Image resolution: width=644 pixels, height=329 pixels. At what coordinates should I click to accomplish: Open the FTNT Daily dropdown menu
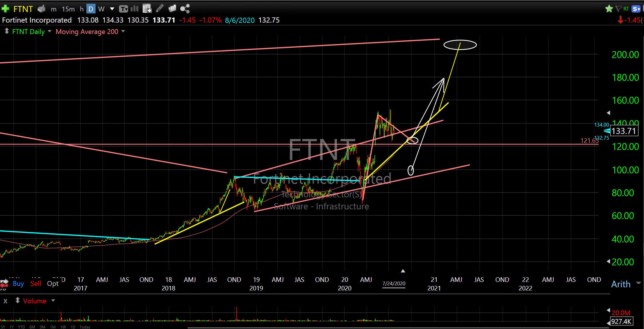(x=50, y=31)
